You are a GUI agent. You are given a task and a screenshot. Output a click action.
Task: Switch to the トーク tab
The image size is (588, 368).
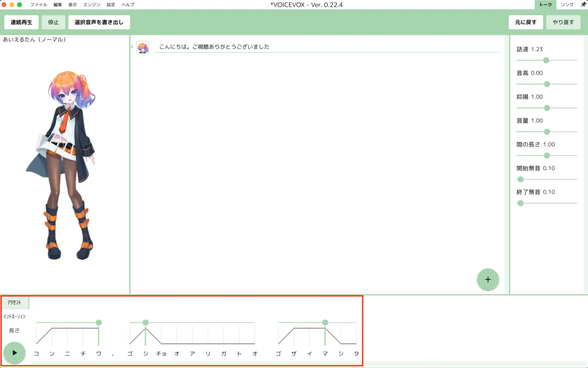coord(545,5)
